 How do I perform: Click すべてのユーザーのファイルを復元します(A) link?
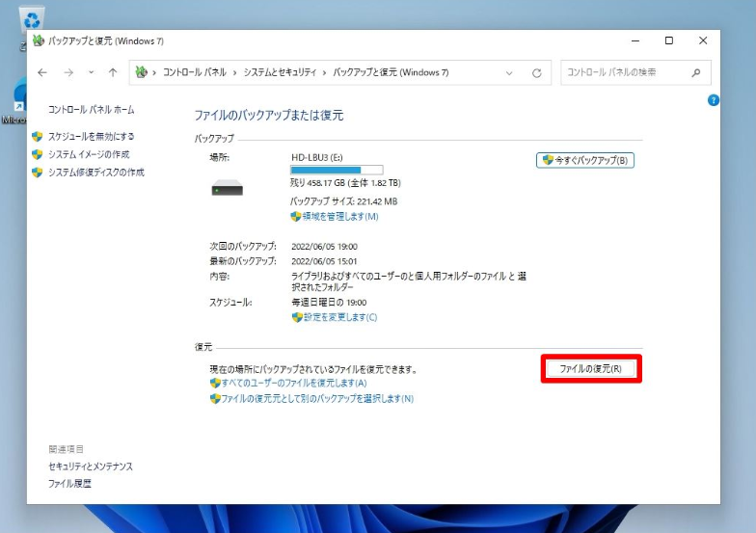[294, 384]
